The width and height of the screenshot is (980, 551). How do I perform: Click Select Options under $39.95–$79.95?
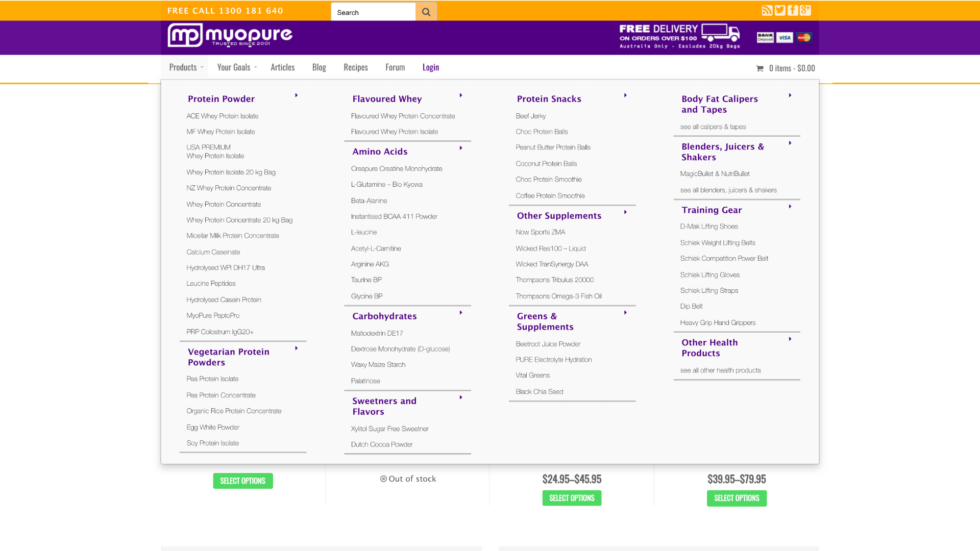pyautogui.click(x=737, y=498)
